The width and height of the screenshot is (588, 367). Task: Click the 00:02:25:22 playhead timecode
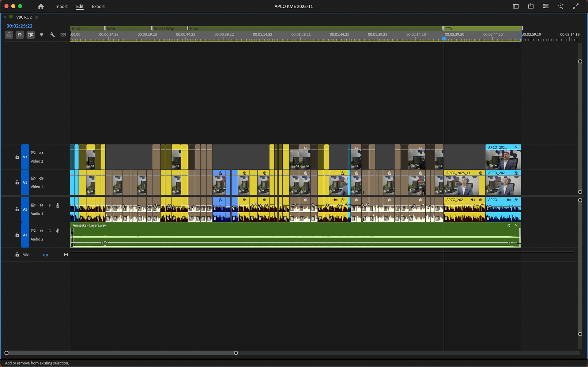[19, 26]
